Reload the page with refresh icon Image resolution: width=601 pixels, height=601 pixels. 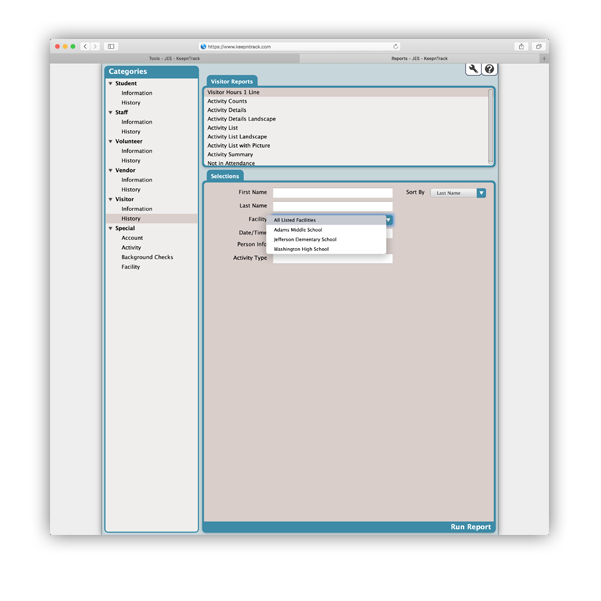point(395,46)
